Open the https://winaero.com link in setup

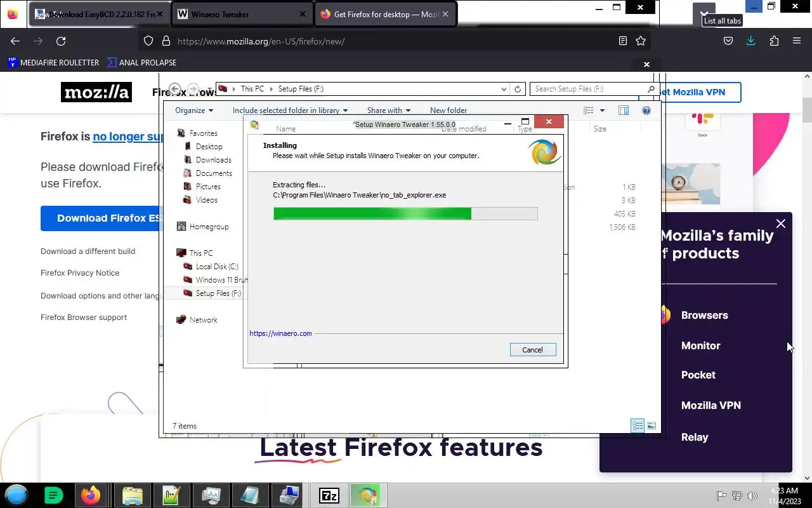[x=280, y=333]
